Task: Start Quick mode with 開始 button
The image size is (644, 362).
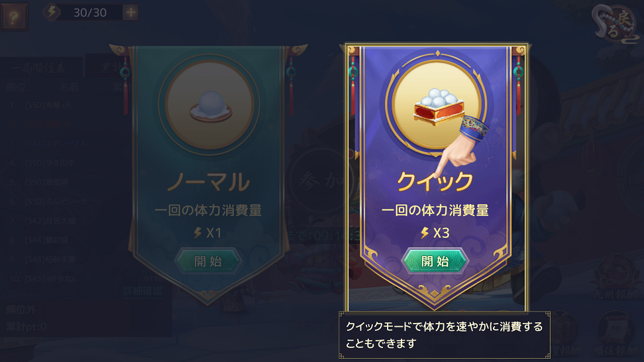Action: coord(435,261)
